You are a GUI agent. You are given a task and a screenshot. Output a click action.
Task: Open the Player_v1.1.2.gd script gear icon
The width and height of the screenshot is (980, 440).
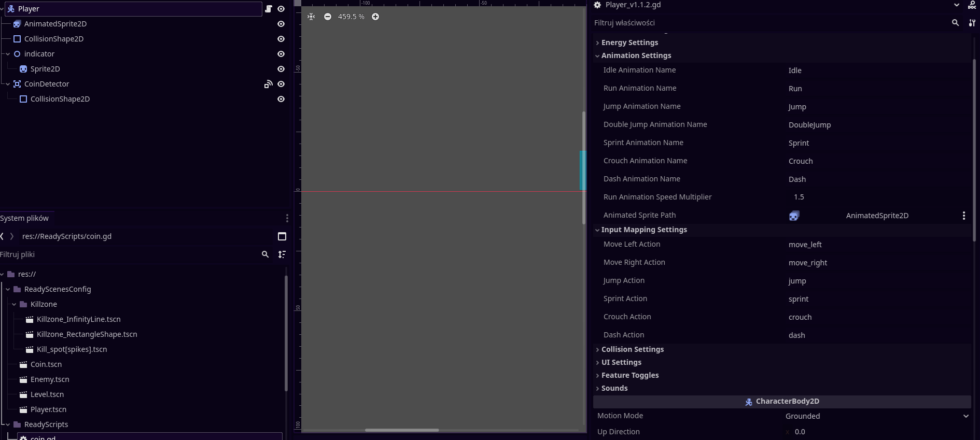597,5
